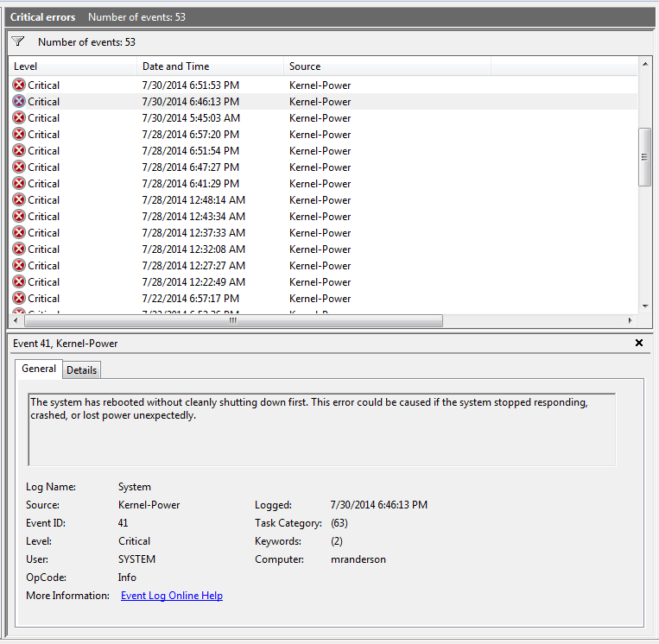659x644 pixels.
Task: Click the vertical scrollbar down arrow
Action: (x=645, y=306)
